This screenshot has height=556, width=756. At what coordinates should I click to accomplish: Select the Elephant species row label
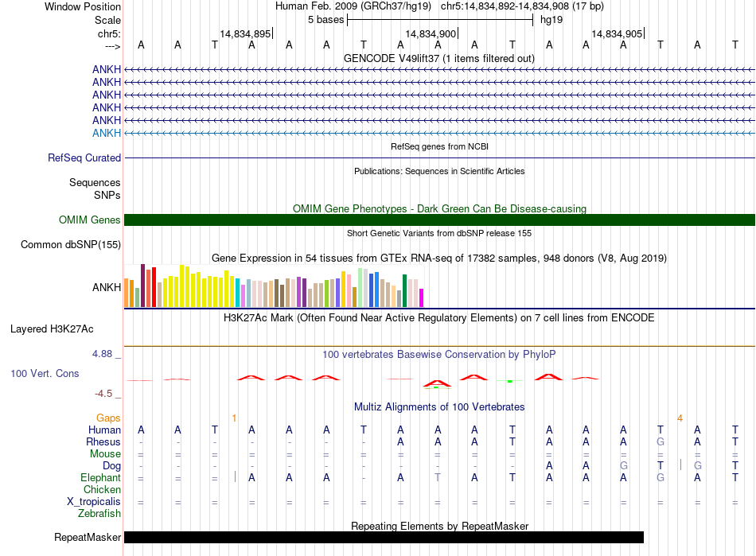tap(100, 478)
